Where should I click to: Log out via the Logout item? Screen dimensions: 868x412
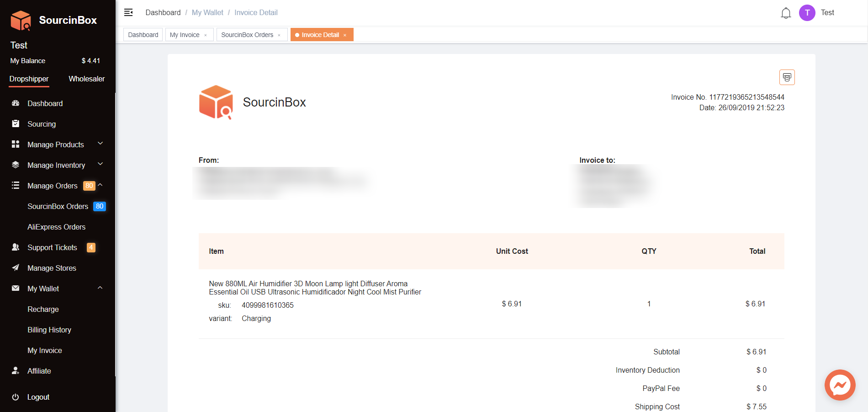pos(38,397)
